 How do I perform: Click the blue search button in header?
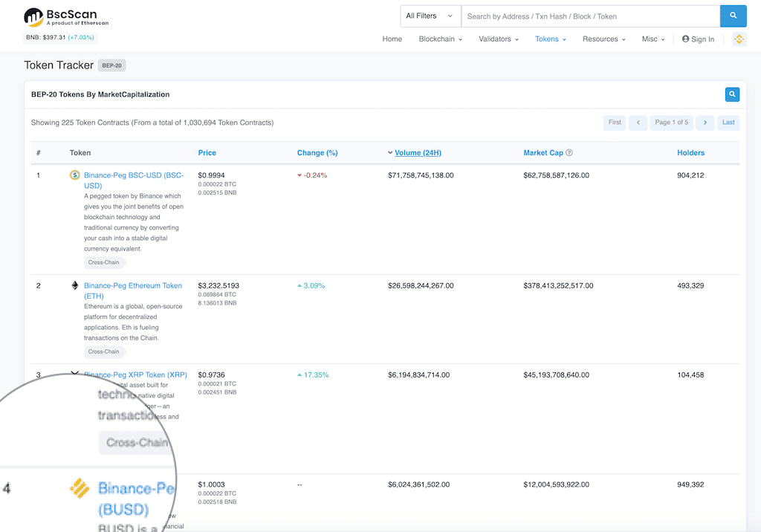tap(733, 16)
